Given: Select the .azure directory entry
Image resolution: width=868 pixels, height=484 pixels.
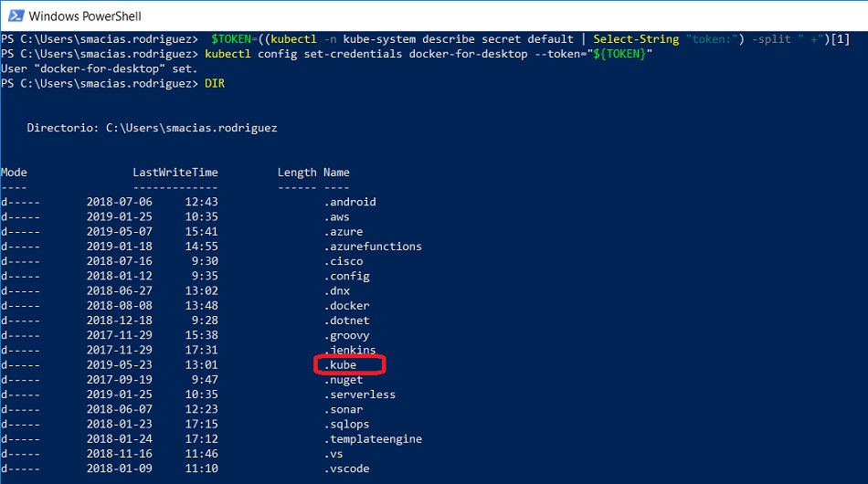Looking at the screenshot, I should click(344, 232).
